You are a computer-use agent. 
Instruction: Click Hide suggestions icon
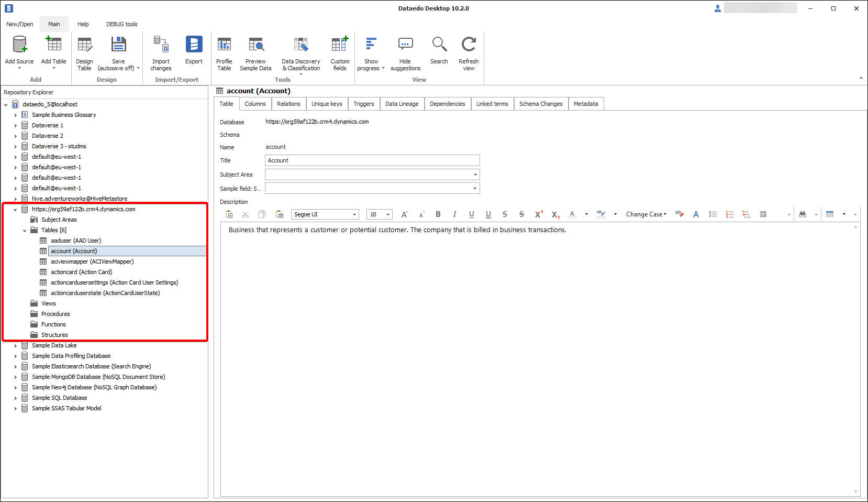(405, 45)
